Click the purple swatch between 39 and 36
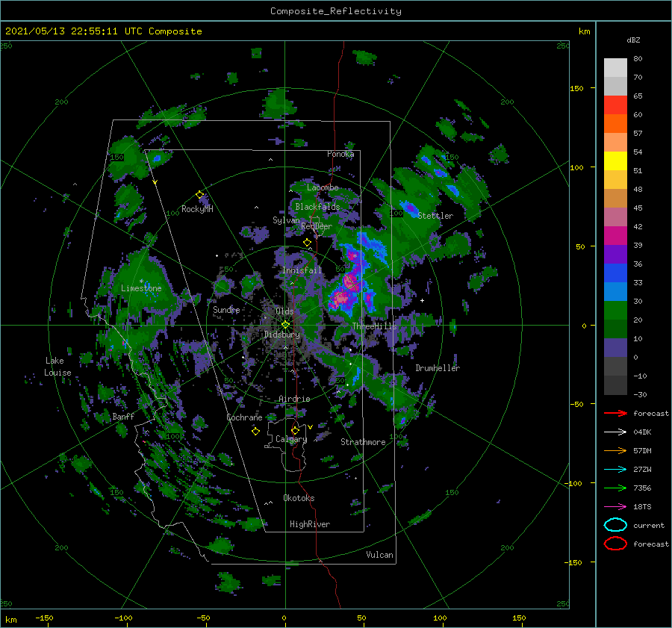Image resolution: width=672 pixels, height=628 pixels. (615, 254)
